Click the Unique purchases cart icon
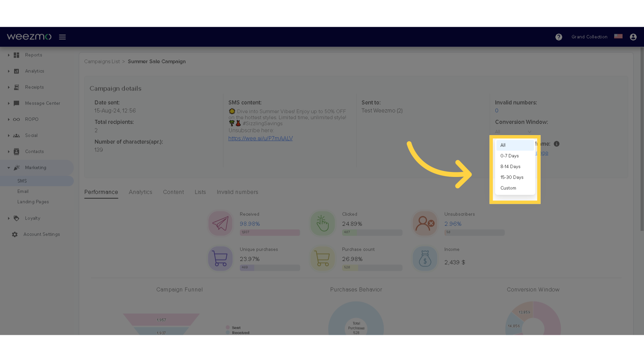 coord(220,258)
